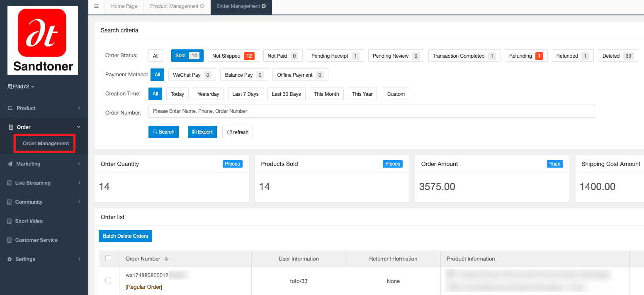The image size is (644, 295).
Task: Collapse the Order menu chevron
Action: (x=79, y=127)
